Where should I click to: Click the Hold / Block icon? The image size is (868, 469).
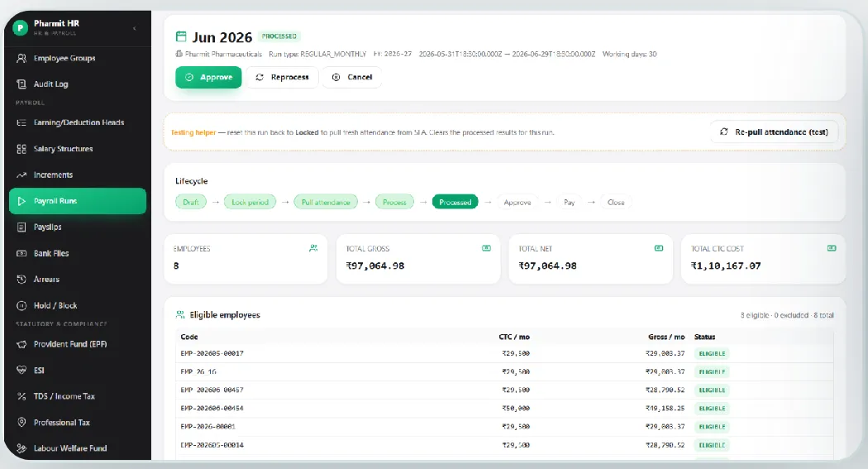(21, 306)
